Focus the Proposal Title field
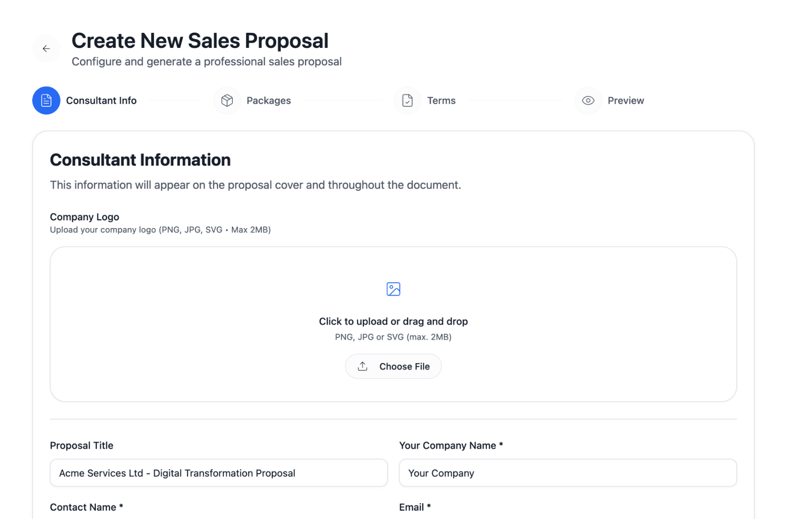The width and height of the screenshot is (787, 532). pos(218,473)
